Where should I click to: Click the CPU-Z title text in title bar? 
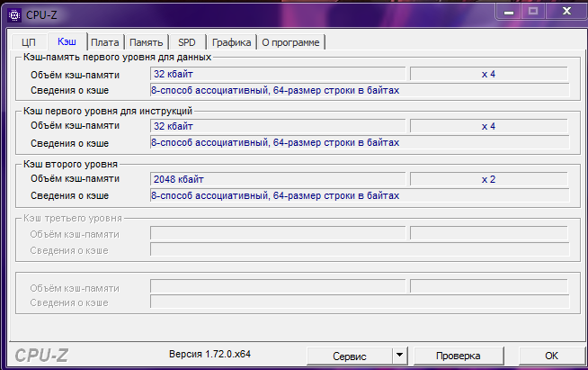(x=41, y=15)
